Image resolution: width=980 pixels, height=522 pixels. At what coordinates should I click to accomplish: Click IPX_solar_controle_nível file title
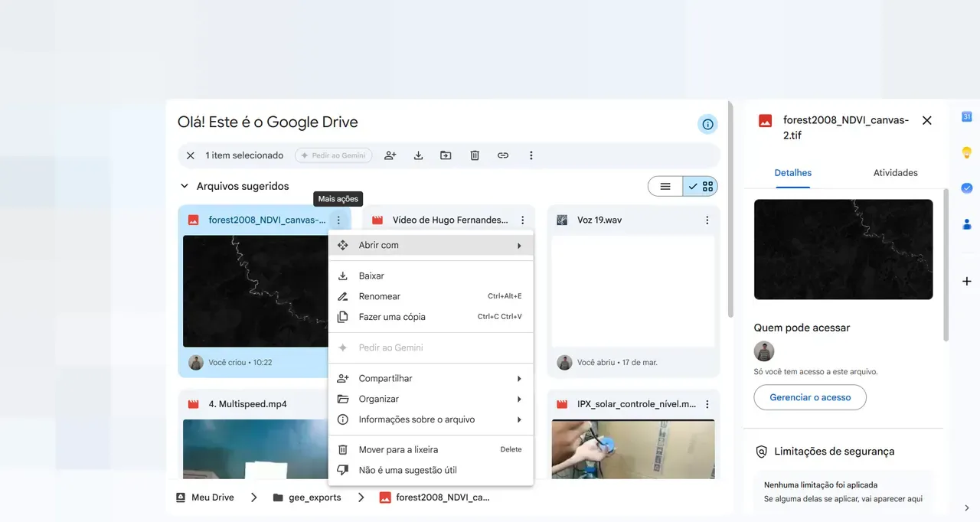pos(637,404)
